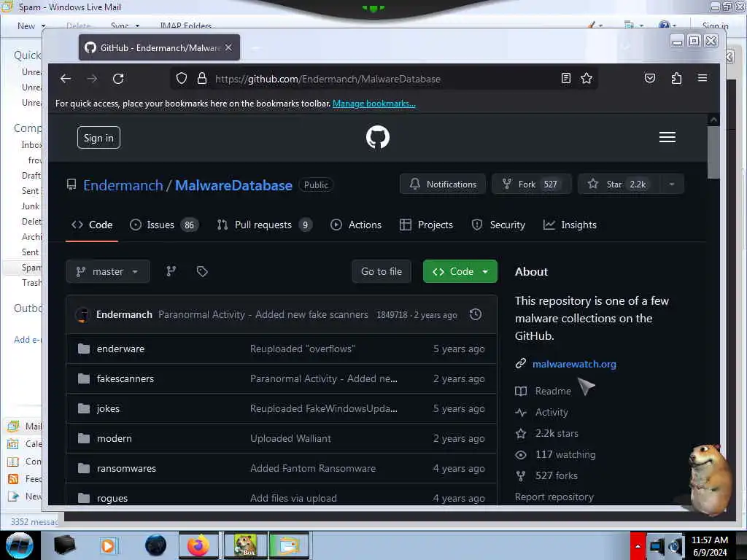Open the rogues folder

112,498
